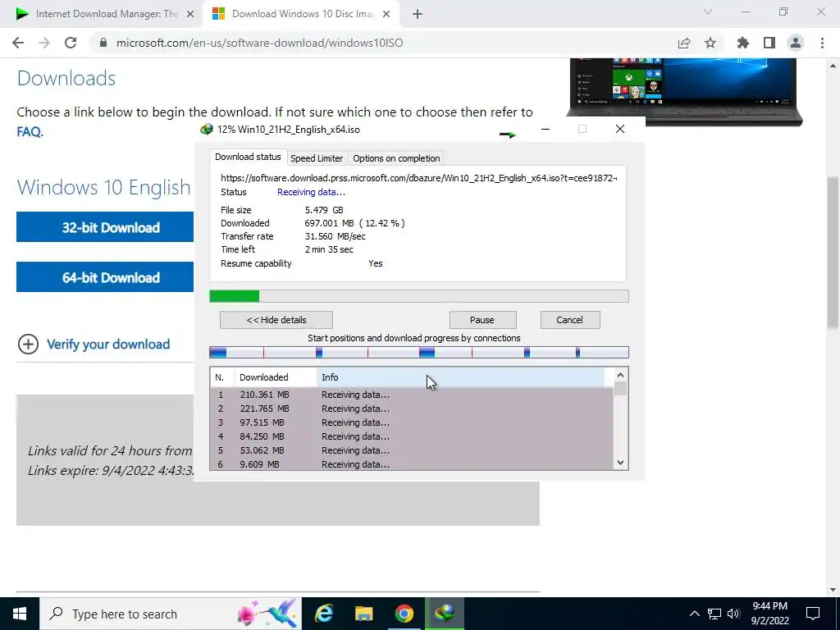
Task: Open Chrome's three-dot menu
Action: 822,43
